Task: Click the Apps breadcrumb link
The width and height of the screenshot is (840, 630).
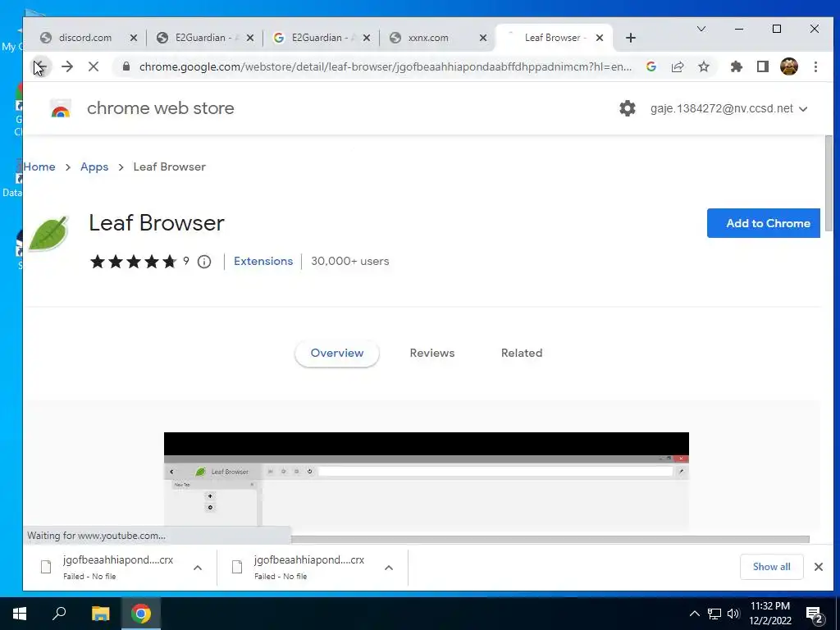Action: [x=94, y=167]
